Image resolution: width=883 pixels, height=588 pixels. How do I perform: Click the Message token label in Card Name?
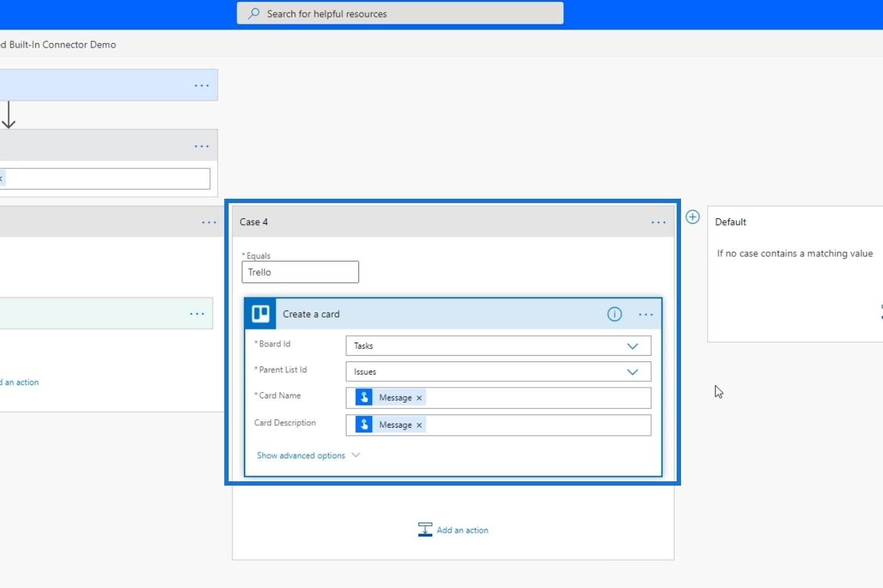395,398
